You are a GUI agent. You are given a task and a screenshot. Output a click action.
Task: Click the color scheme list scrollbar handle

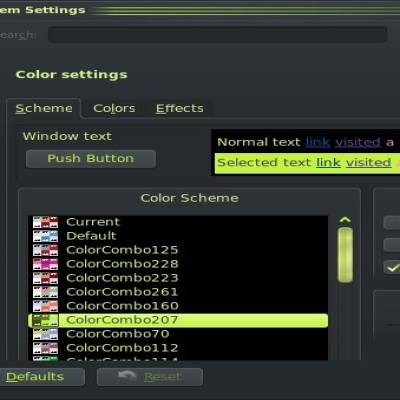[x=345, y=255]
